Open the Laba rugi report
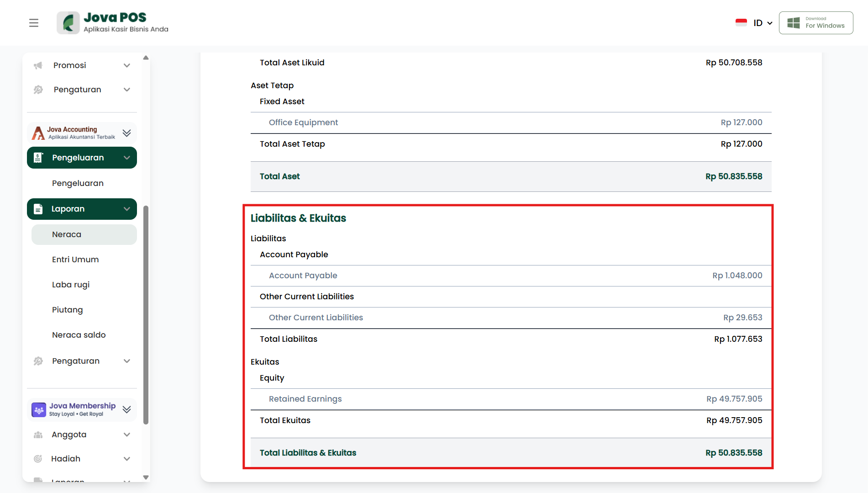 [71, 285]
